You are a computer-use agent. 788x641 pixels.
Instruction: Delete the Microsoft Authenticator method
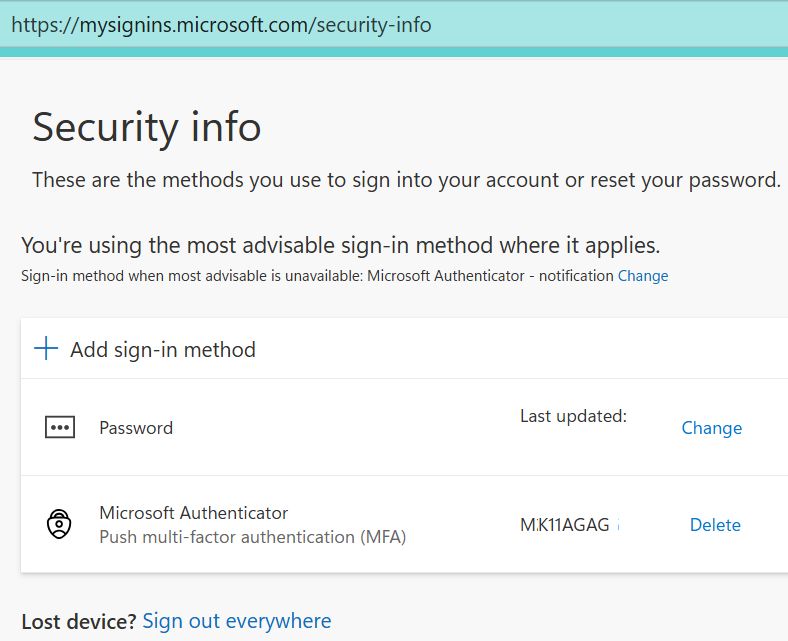pos(715,525)
